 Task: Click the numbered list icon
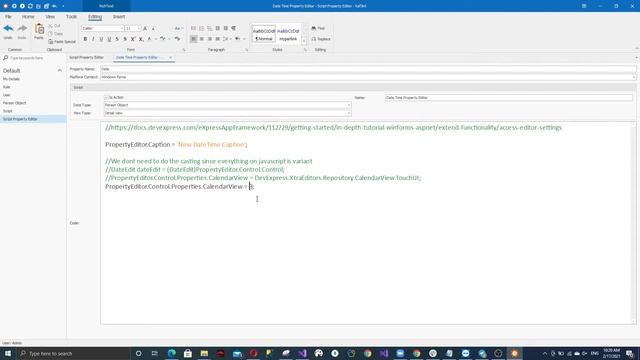[x=202, y=28]
